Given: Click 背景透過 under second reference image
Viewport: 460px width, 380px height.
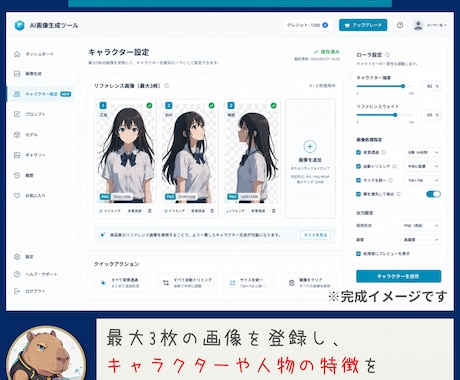Looking at the screenshot, I should coord(198,211).
